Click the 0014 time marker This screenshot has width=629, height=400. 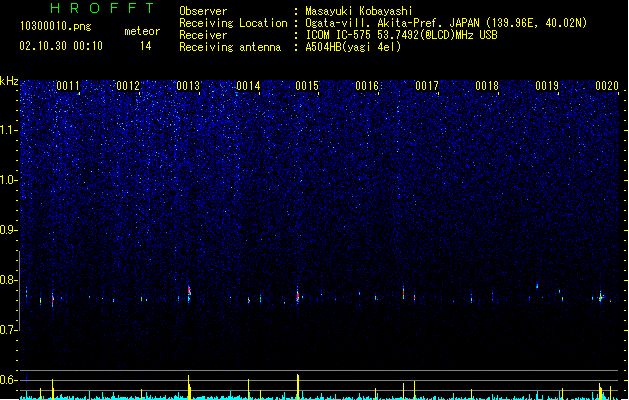pos(248,86)
